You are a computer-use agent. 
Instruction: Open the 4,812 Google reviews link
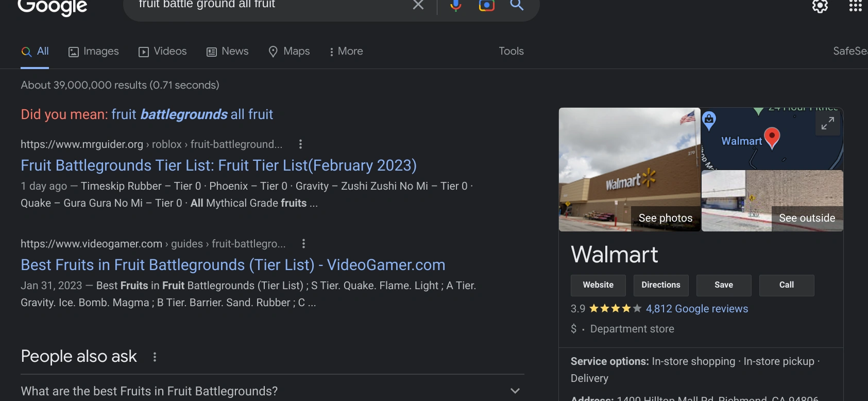696,309
